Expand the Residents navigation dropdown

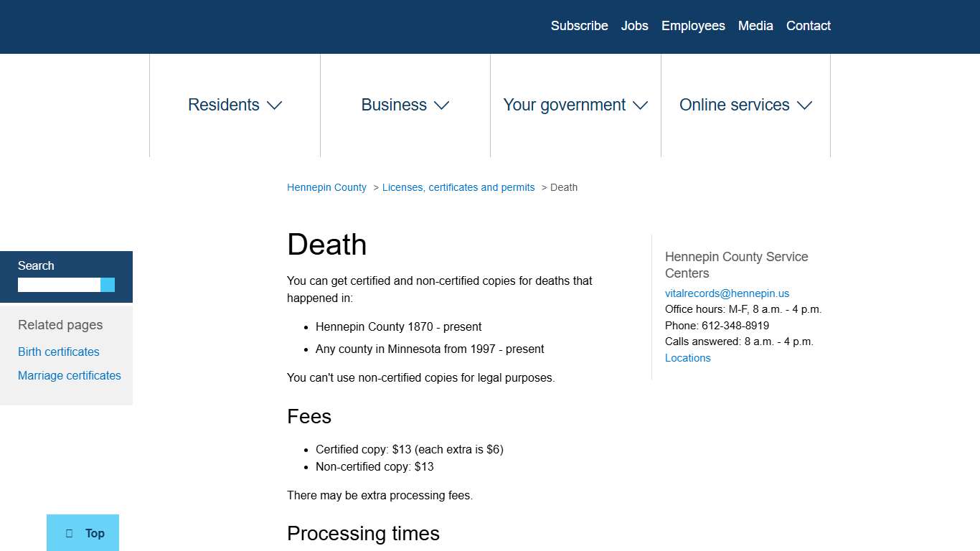coord(235,105)
